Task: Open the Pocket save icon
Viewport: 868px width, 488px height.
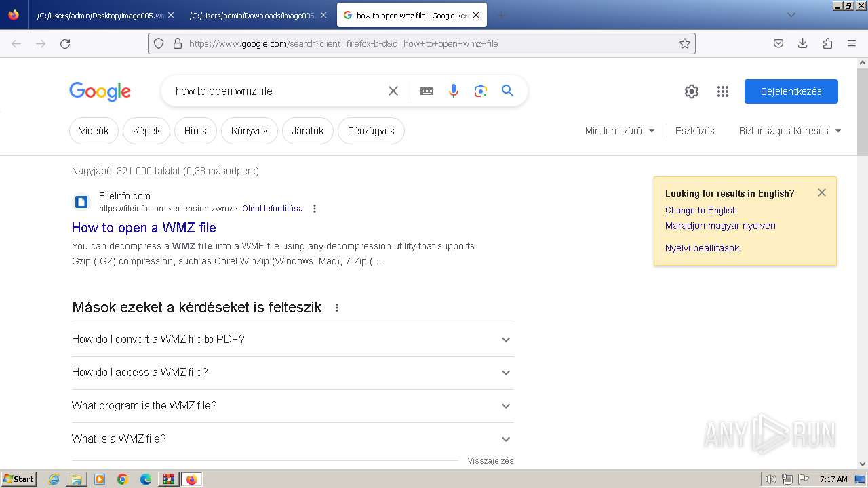Action: [778, 43]
